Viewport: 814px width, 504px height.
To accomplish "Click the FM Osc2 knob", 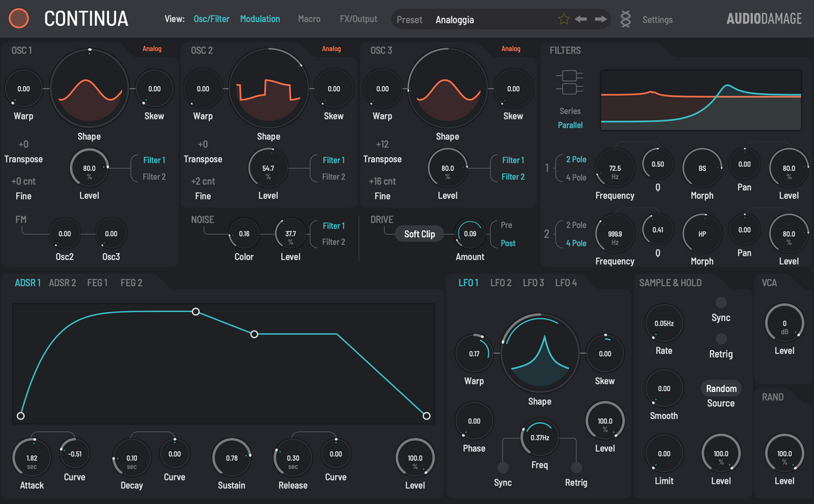I will 64,234.
